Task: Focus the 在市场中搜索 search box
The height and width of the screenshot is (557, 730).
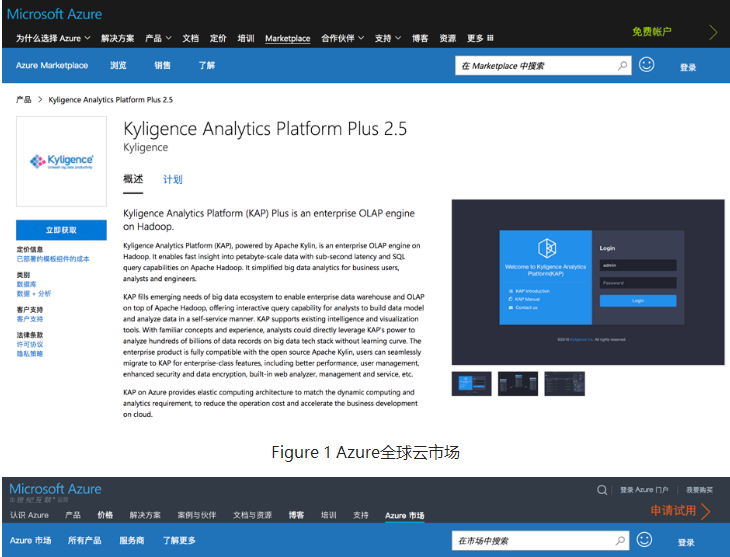Action: [x=540, y=541]
